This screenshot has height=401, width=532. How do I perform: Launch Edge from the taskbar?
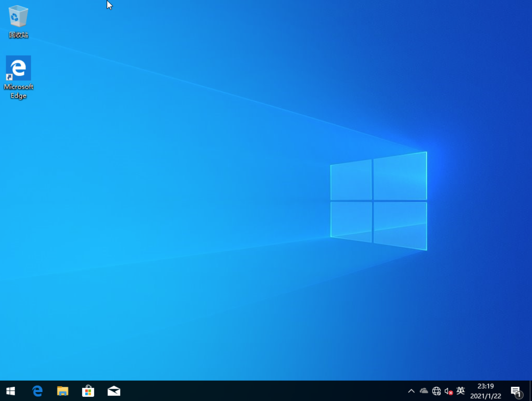(x=37, y=391)
